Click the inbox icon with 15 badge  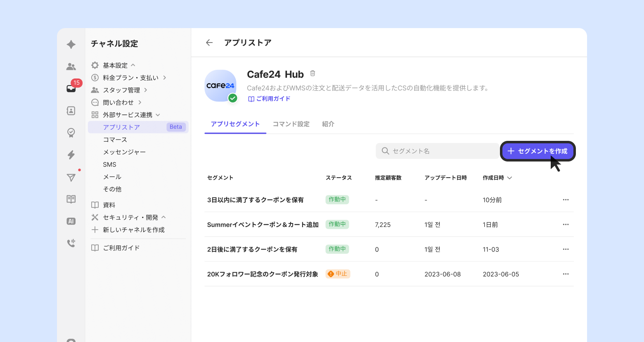71,88
